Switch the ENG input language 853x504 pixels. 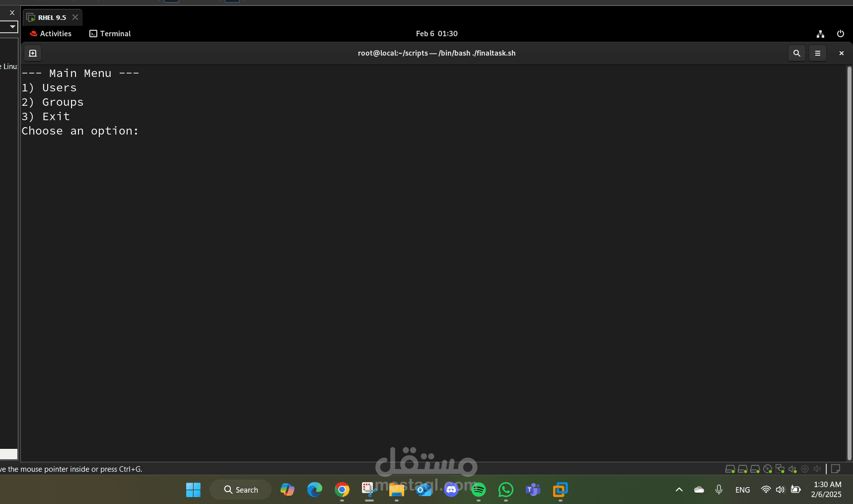743,490
